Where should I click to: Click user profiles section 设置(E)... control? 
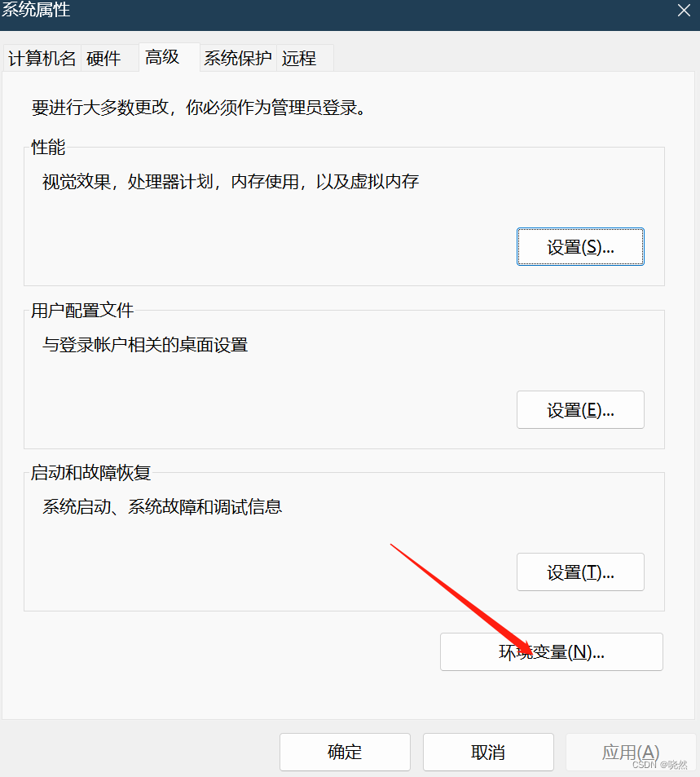click(x=580, y=409)
